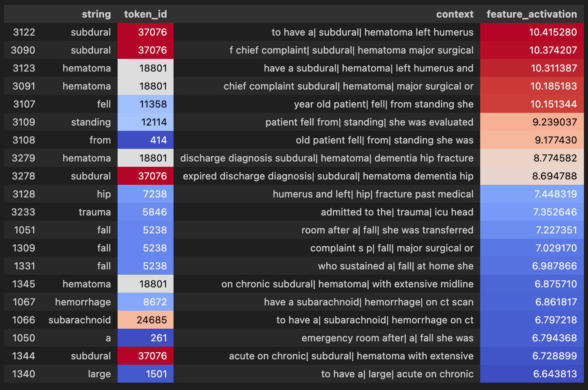This screenshot has width=588, height=390.
Task: Click the string cell reading trauma
Action: [x=95, y=212]
